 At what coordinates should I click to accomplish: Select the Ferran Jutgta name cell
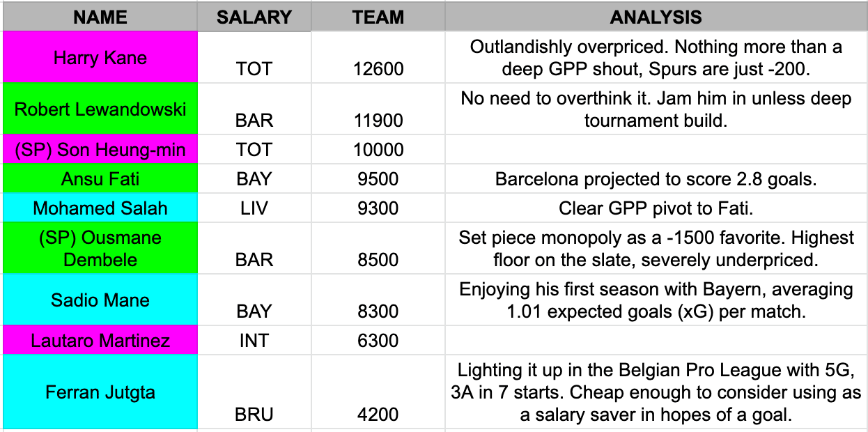pos(100,392)
